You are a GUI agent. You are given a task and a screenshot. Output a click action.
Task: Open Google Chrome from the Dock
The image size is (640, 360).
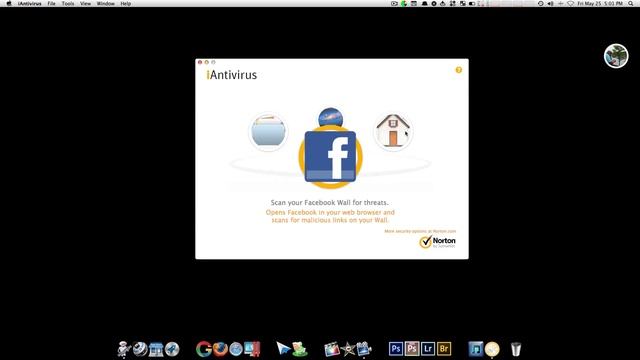(204, 349)
